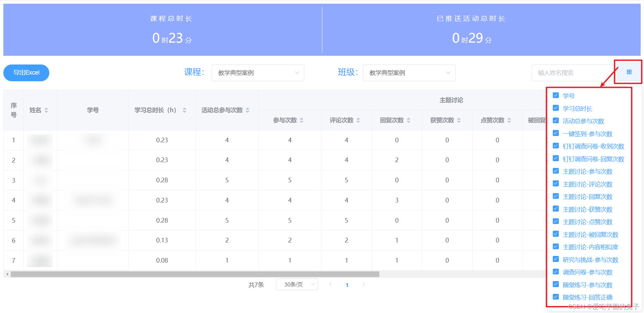Sort by 点赞次数 column arrows
This screenshot has width=644, height=313.
pyautogui.click(x=509, y=120)
